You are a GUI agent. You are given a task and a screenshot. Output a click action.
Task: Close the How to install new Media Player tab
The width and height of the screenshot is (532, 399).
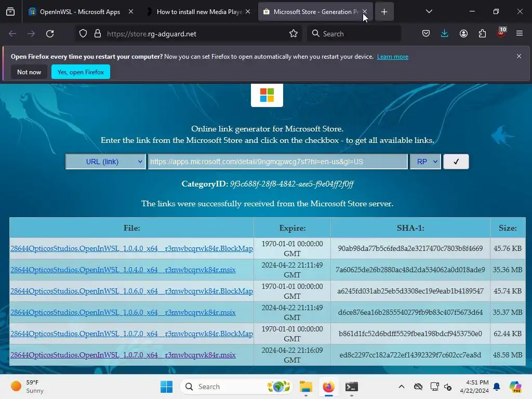coord(248,11)
